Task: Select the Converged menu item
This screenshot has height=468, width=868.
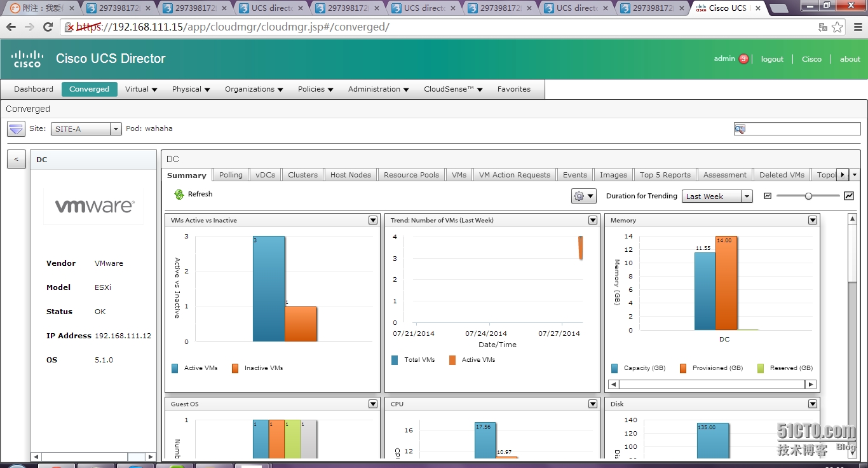Action: coord(90,89)
